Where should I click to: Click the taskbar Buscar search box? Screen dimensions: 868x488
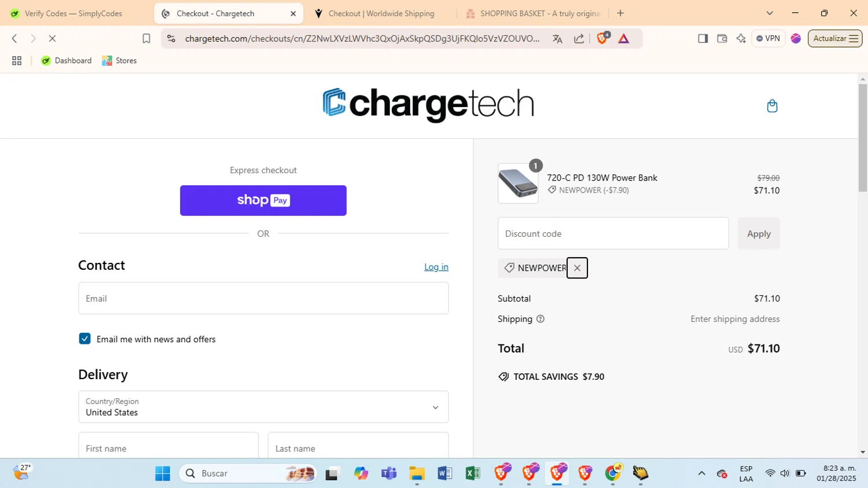pos(248,474)
